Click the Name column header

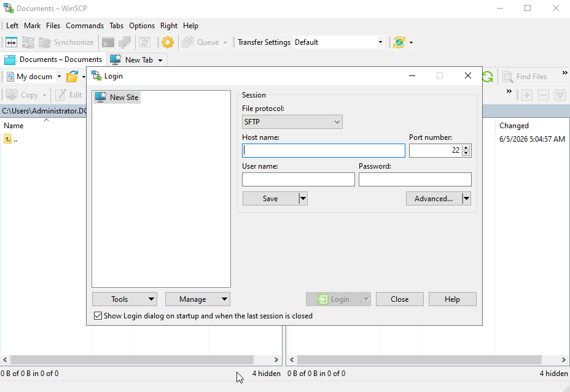click(x=14, y=126)
